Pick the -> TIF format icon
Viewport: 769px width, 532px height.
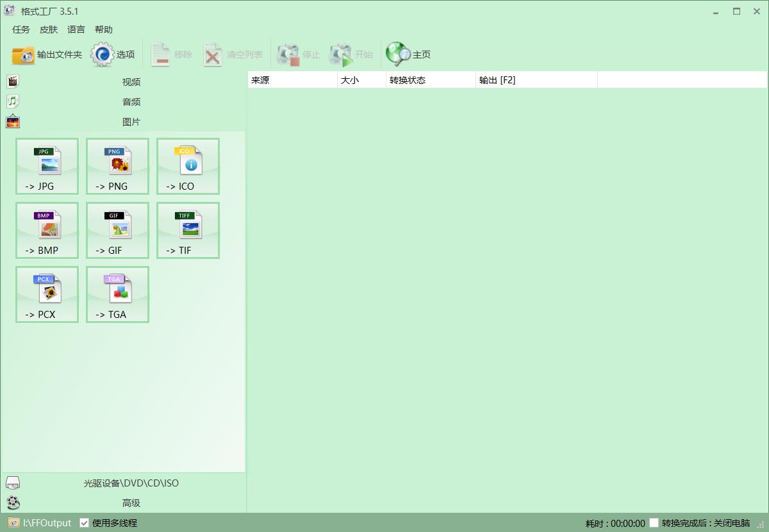[x=188, y=230]
